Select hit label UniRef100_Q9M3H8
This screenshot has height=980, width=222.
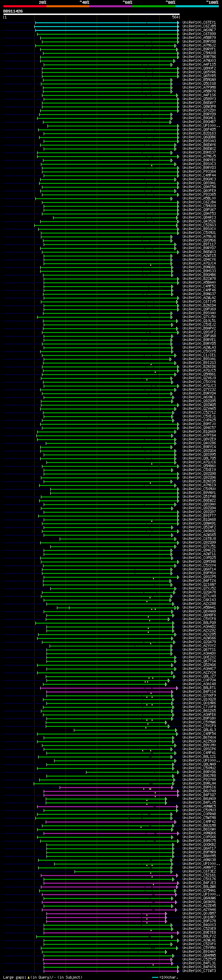coord(199,561)
